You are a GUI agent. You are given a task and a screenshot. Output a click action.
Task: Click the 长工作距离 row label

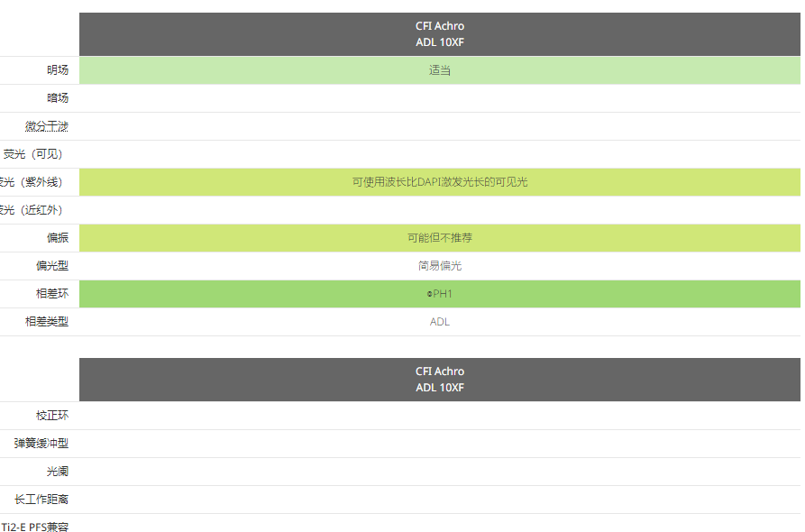pyautogui.click(x=41, y=500)
